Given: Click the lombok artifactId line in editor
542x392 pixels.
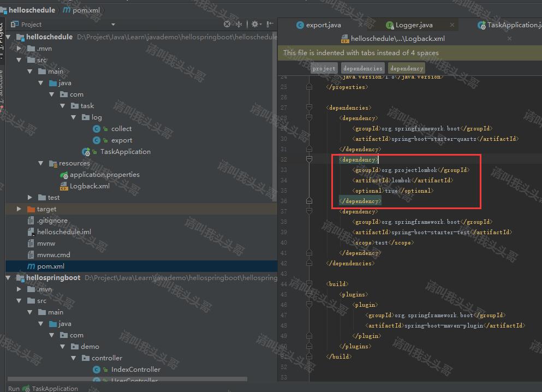Looking at the screenshot, I should pyautogui.click(x=402, y=180).
